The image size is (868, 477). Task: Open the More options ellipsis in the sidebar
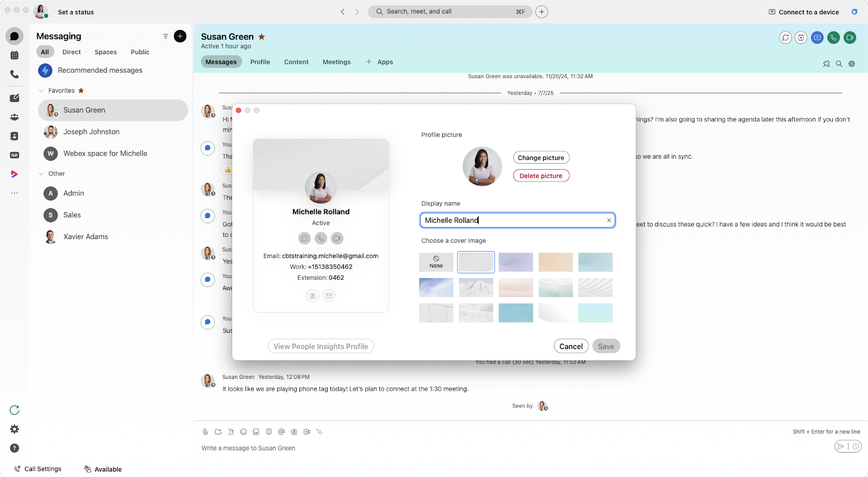click(x=15, y=193)
